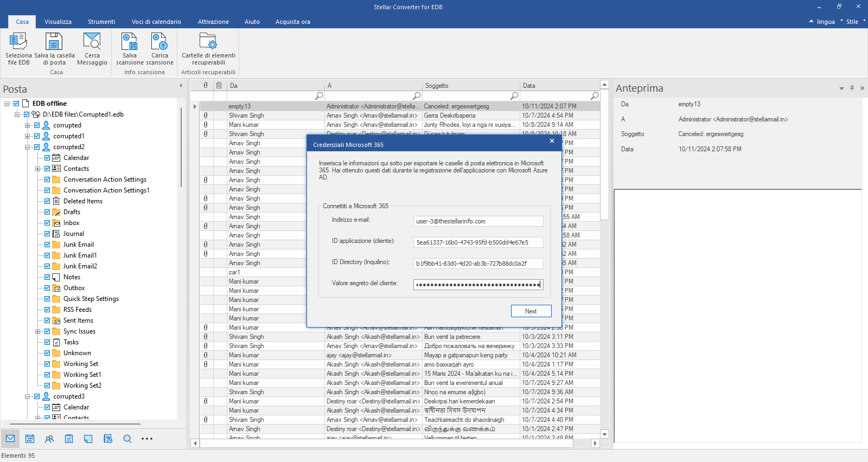Expand the Sync Issues folder node
868x462 pixels.
coord(37,331)
